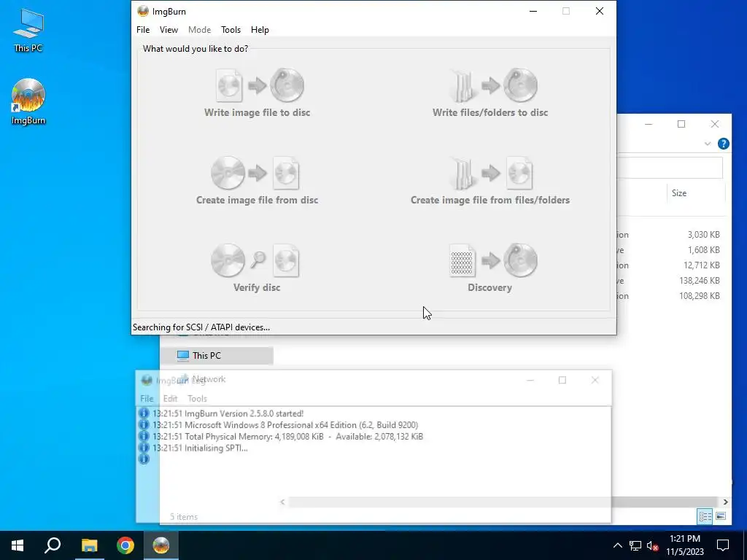The image size is (747, 560).
Task: Expand the Explorer ribbon chevron
Action: click(708, 144)
